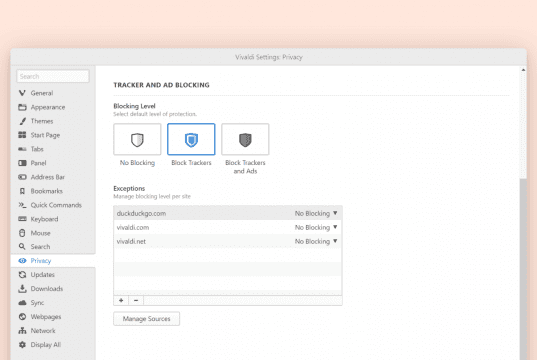Click the Search magnifier icon
Screen dimensions: 537x360
tap(22, 247)
